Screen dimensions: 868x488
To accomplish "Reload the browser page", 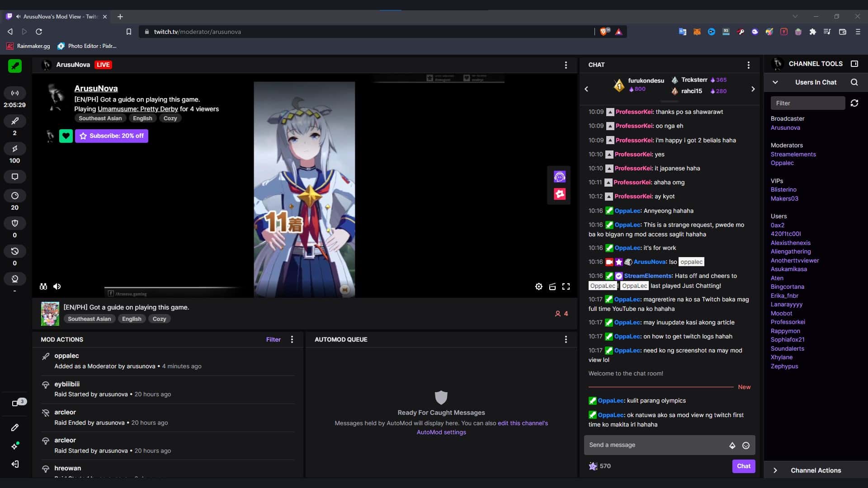I will click(x=39, y=32).
